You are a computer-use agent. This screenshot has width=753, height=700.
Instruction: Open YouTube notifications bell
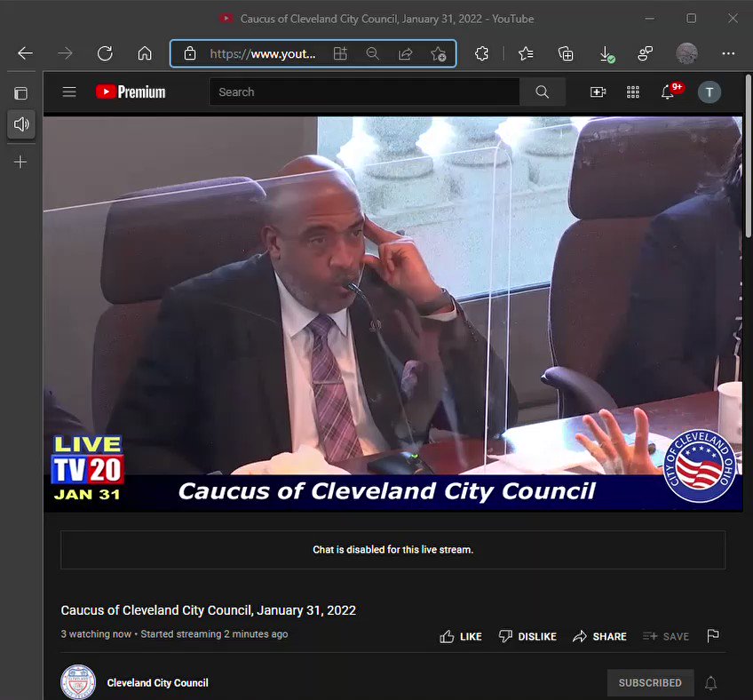[x=668, y=91]
